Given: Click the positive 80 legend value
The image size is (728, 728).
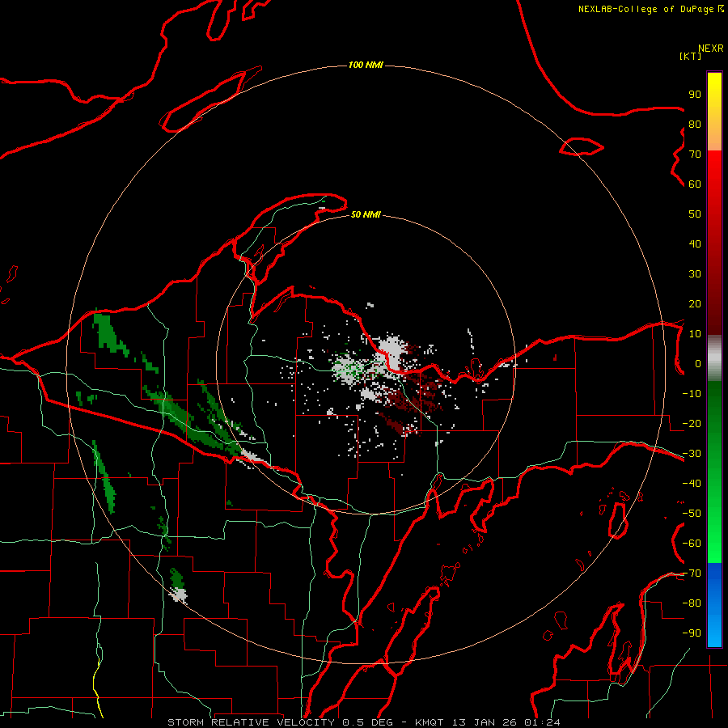Looking at the screenshot, I should (x=695, y=125).
